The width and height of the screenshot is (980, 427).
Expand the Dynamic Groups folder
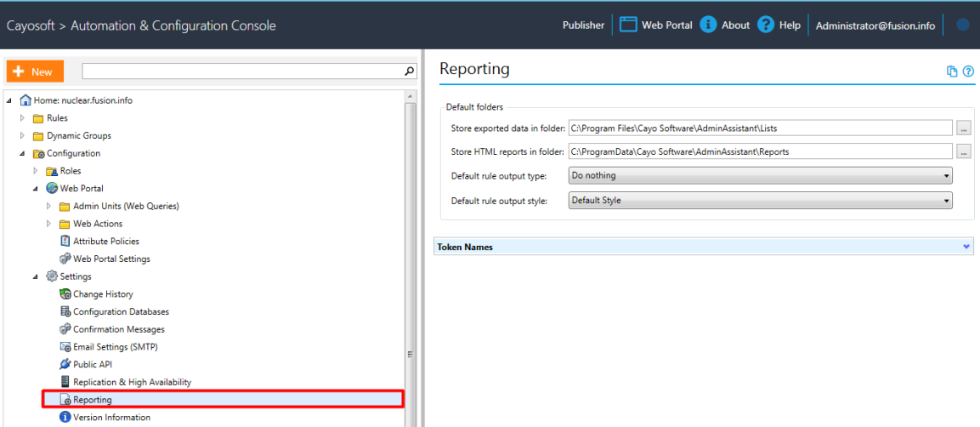(23, 135)
